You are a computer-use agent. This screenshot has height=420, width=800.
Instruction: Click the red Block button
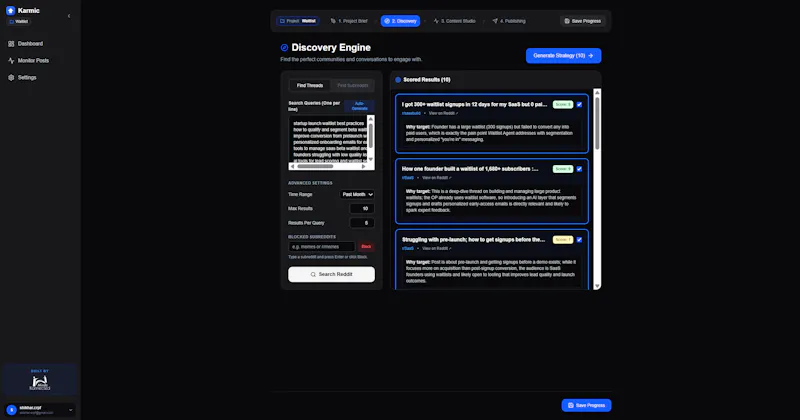pos(366,246)
